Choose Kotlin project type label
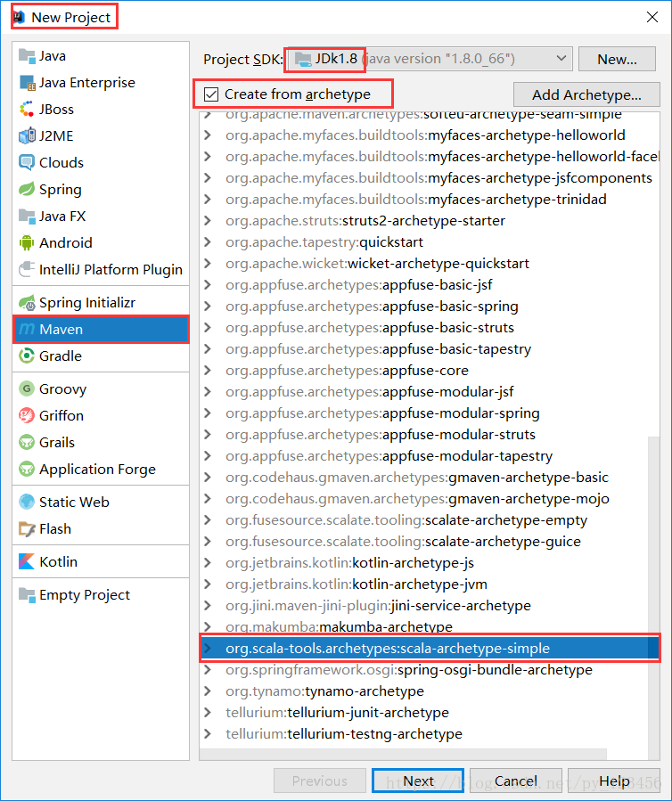 click(x=58, y=561)
